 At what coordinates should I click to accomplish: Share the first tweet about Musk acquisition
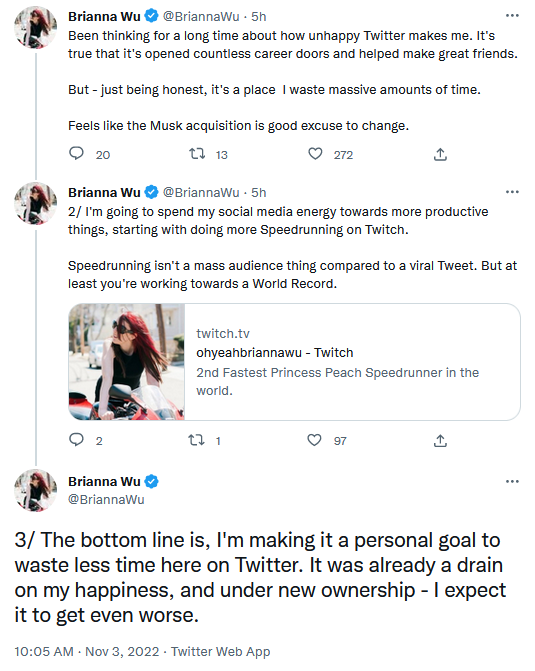(x=440, y=154)
